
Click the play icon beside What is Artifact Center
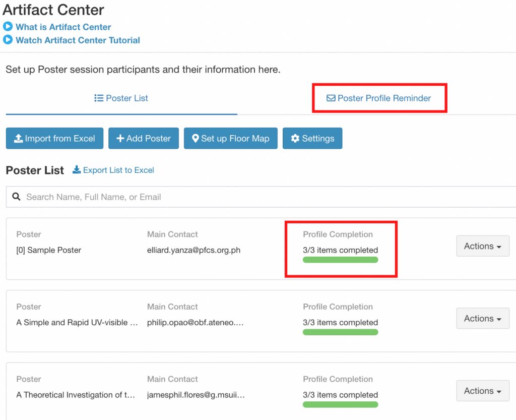8,27
